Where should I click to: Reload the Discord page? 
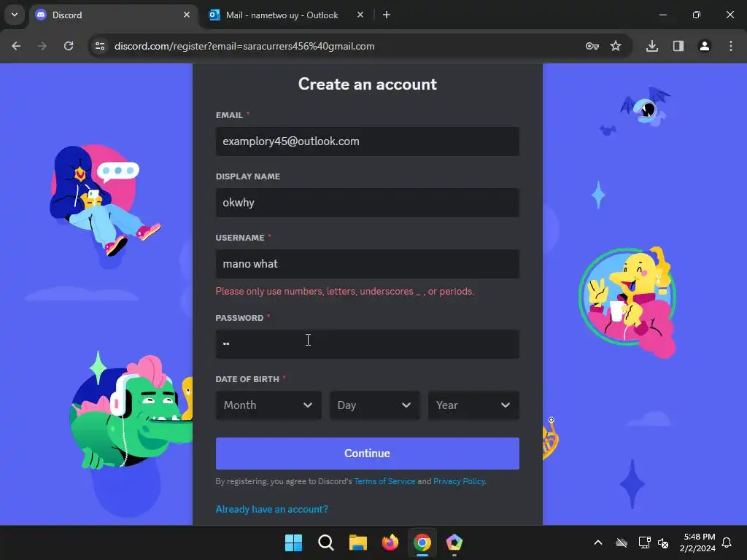[69, 46]
